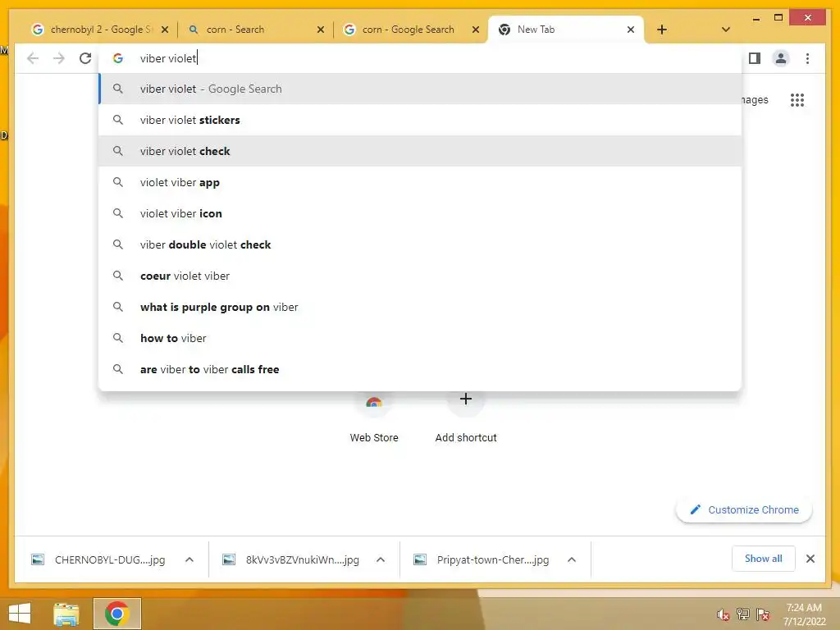
Task: Open the Google apps grid icon
Action: [x=797, y=99]
